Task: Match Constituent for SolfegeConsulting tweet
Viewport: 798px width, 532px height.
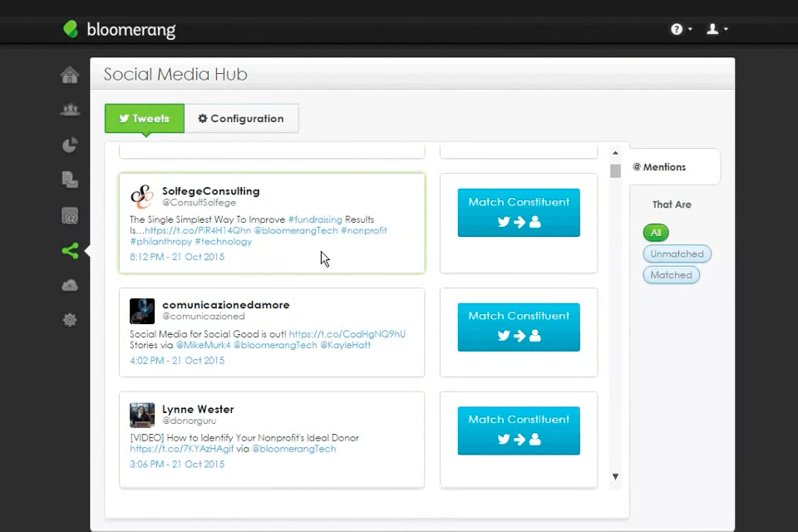Action: [519, 213]
